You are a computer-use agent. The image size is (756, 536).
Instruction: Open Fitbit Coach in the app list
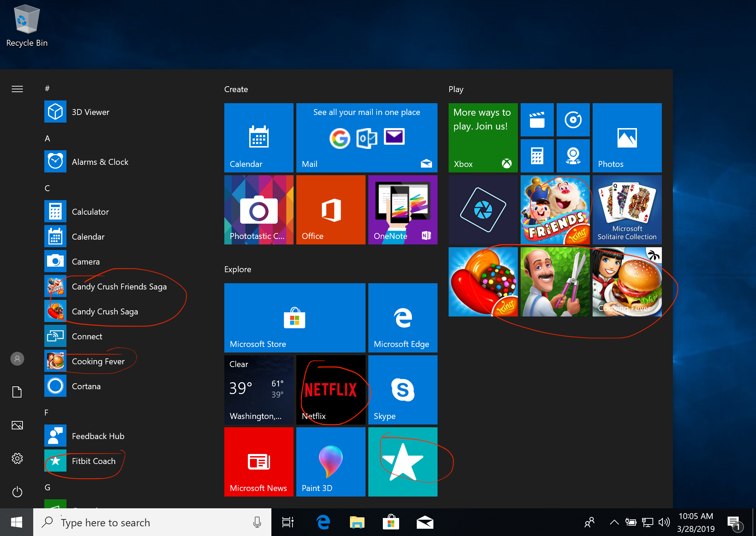pos(93,461)
